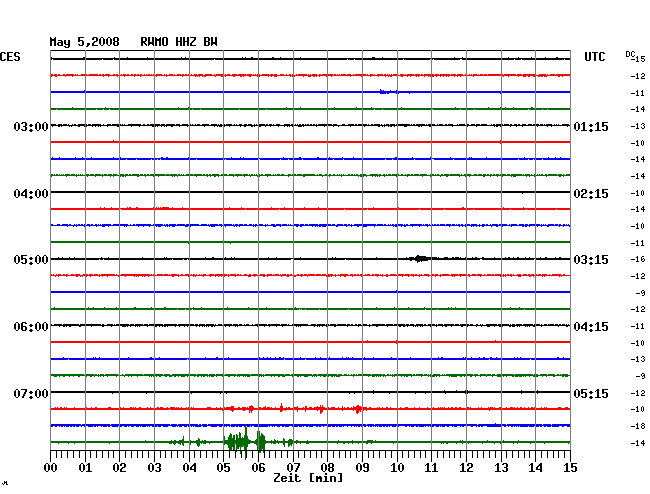650x494 pixels.
Task: Click minute tick label "03" on the axis
Action: [154, 467]
